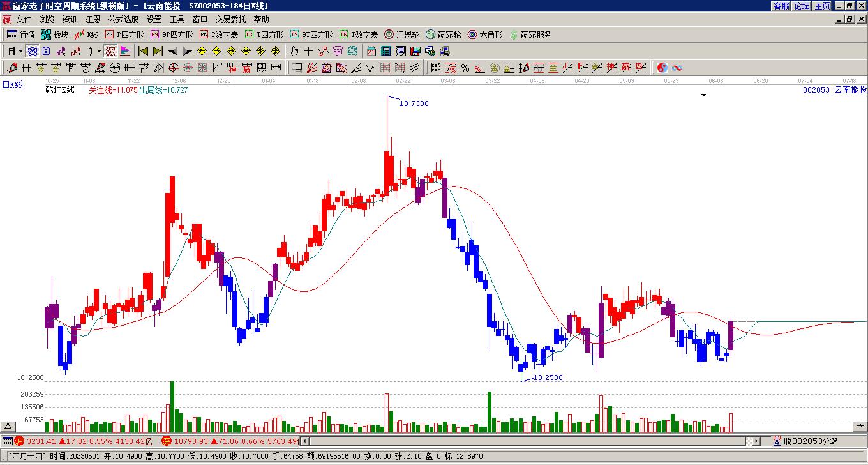Open the 9T四方形 tool
This screenshot has height=465, width=868.
[312, 34]
